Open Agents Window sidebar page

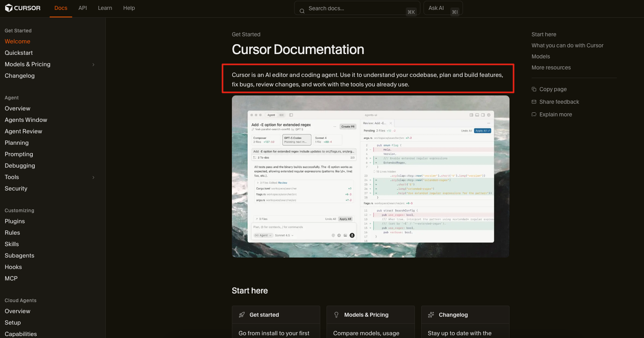tap(26, 120)
